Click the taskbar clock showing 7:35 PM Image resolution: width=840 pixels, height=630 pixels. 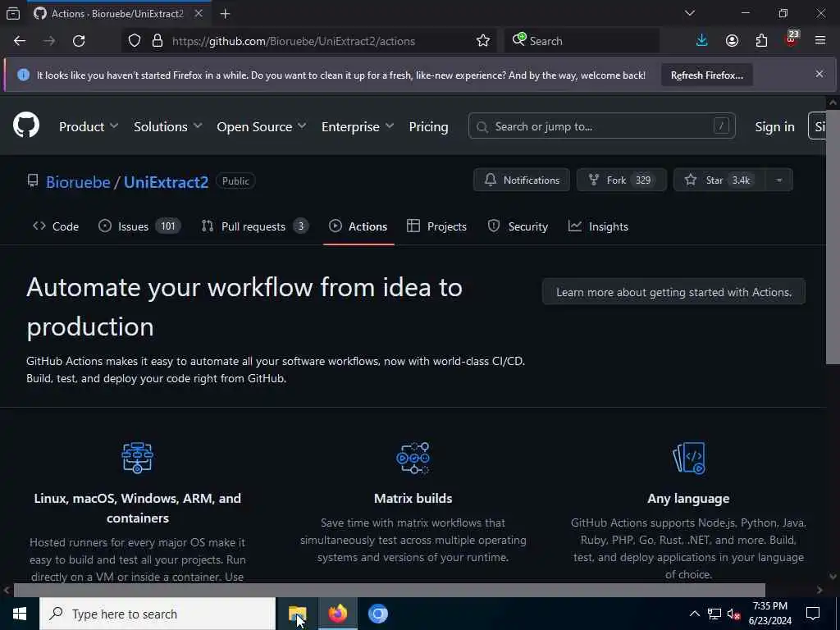point(769,614)
